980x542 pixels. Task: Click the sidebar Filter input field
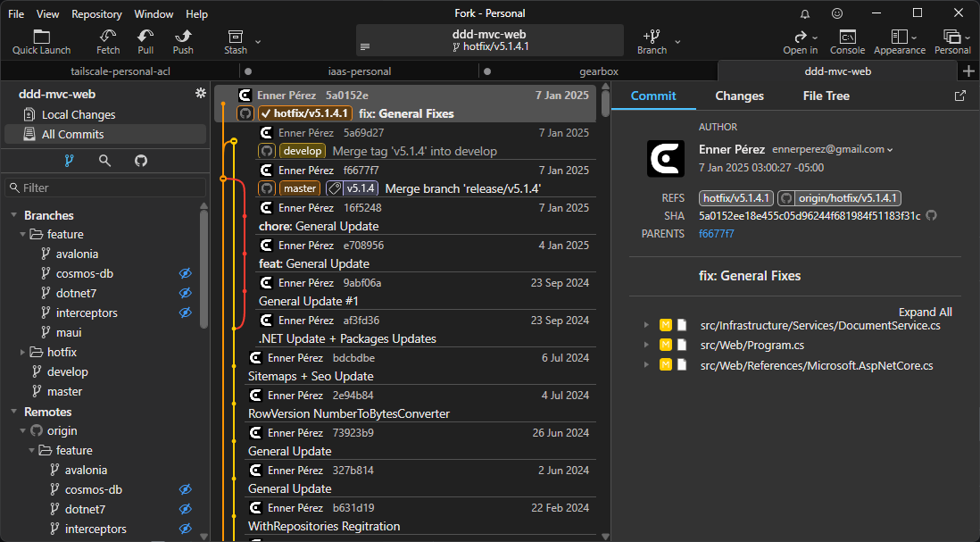click(x=105, y=188)
